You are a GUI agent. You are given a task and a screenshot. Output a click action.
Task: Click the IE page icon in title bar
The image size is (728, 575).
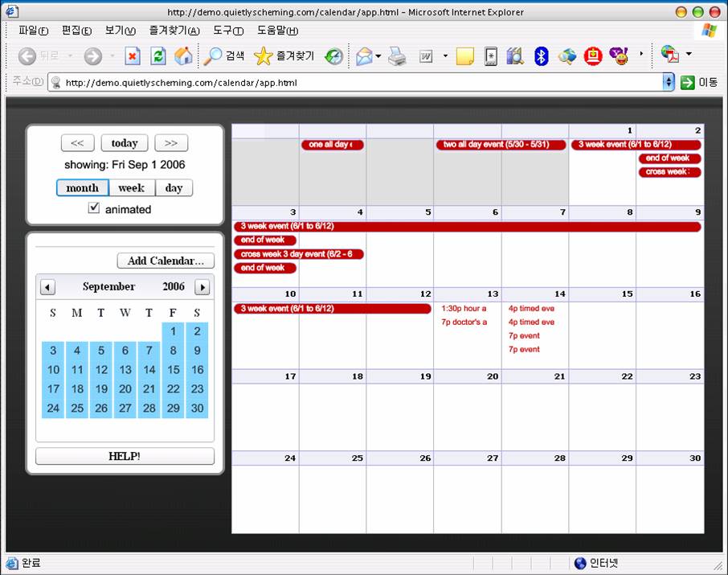(x=11, y=11)
